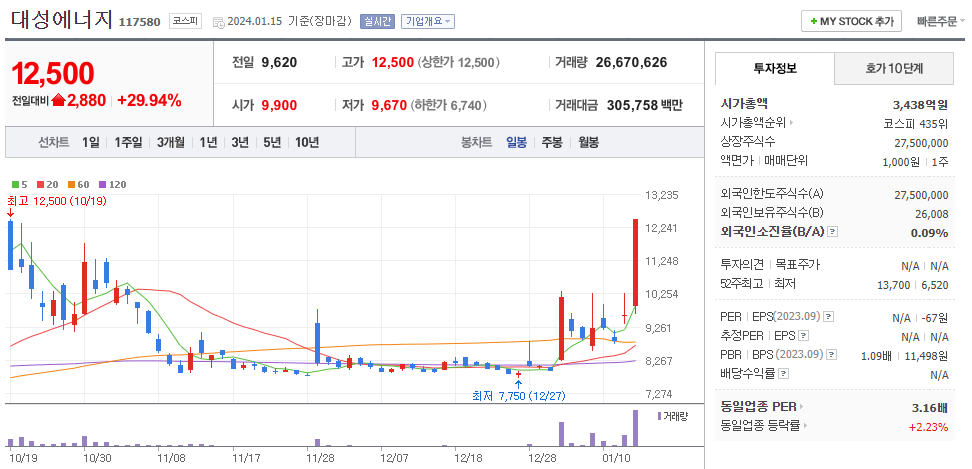Click the +29.94% change rate
The height and width of the screenshot is (469, 972).
[x=149, y=100]
